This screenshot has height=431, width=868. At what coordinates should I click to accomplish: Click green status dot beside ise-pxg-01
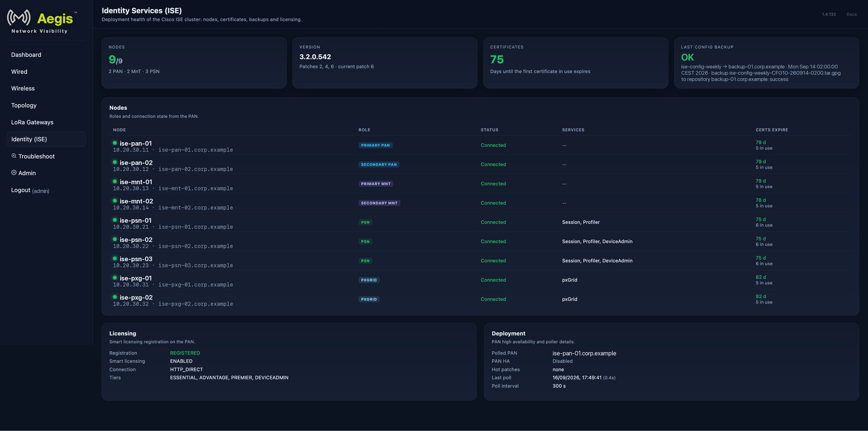pyautogui.click(x=115, y=278)
